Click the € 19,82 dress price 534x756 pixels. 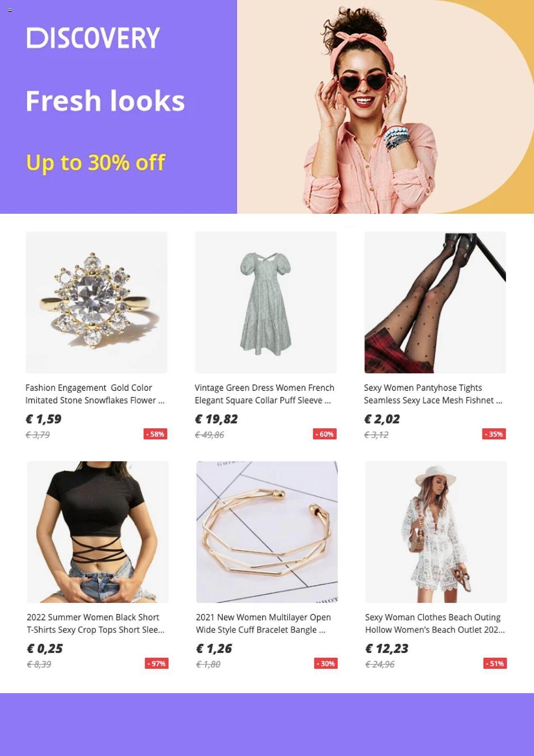pos(216,419)
